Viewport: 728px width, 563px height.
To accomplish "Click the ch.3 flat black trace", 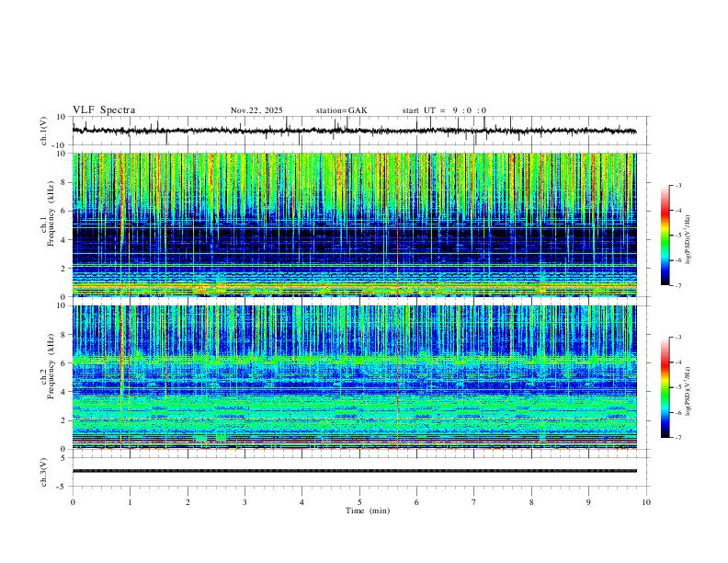I will point(354,471).
